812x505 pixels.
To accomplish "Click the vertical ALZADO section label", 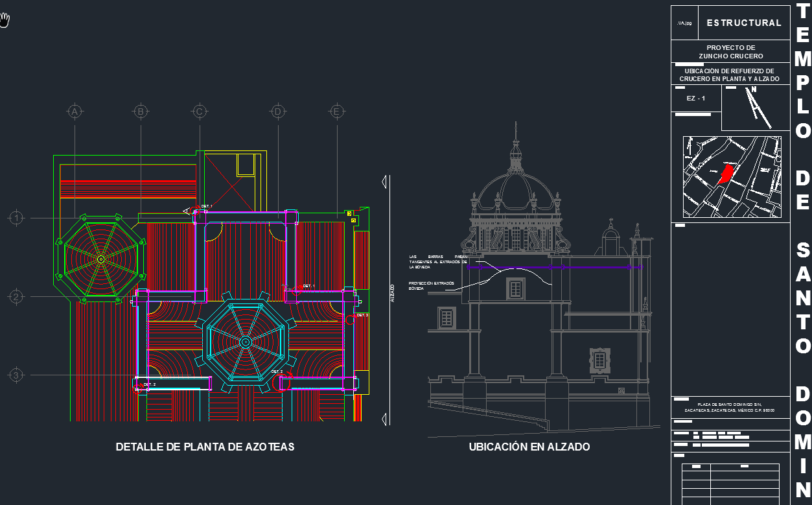I will click(x=391, y=292).
